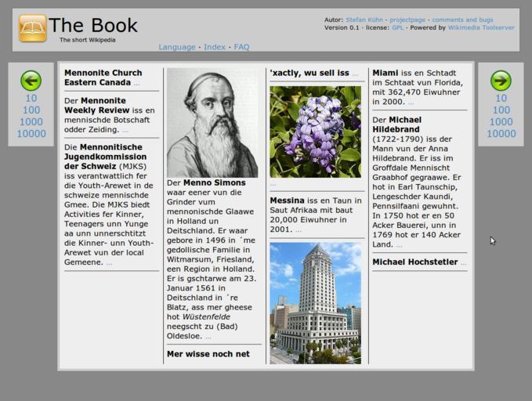Screen dimensions: 532x401
Task: Expand the Miami article ellipsis link
Action: click(x=411, y=103)
